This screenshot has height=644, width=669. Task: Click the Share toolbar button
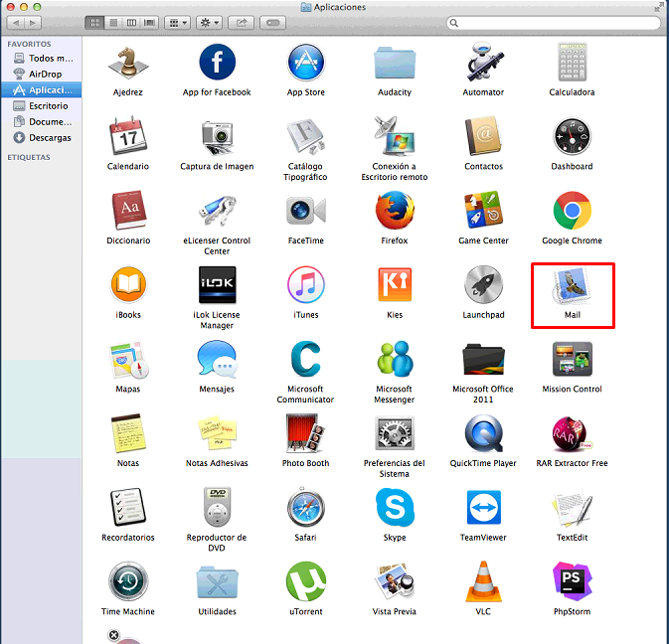242,23
